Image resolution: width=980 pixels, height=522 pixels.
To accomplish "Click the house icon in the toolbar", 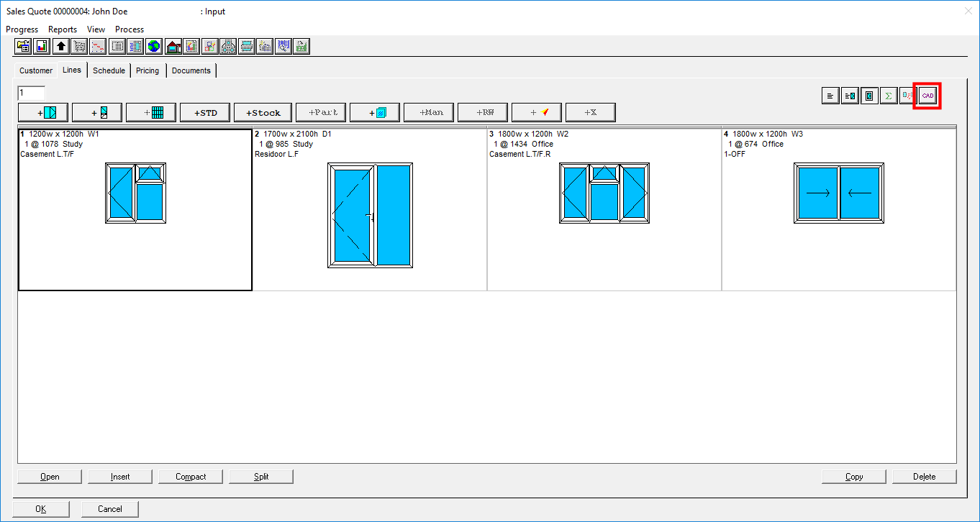I will coord(173,47).
